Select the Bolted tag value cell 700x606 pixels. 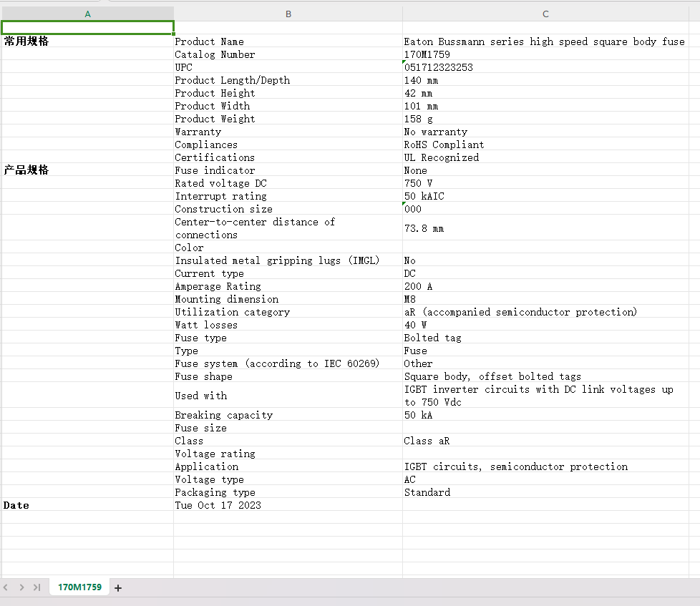click(x=545, y=338)
